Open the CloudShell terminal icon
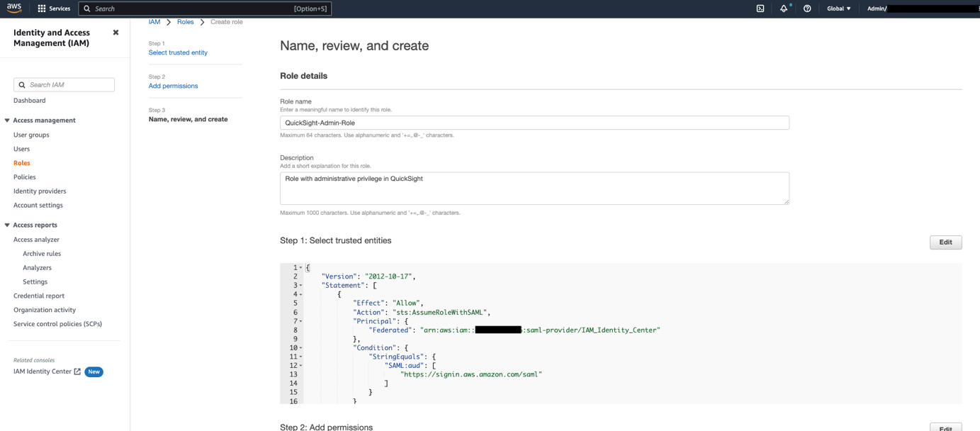The width and height of the screenshot is (980, 431). [760, 9]
